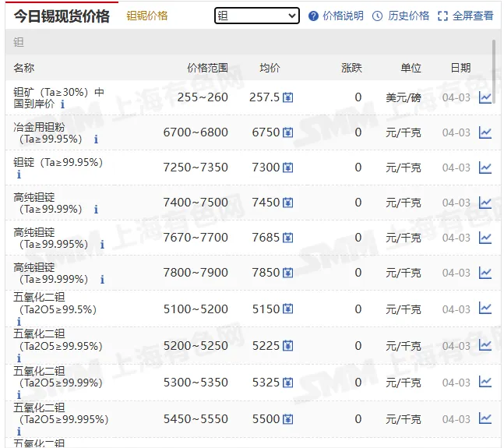
Task: Click the price range 7250~7350
Action: pyautogui.click(x=196, y=168)
